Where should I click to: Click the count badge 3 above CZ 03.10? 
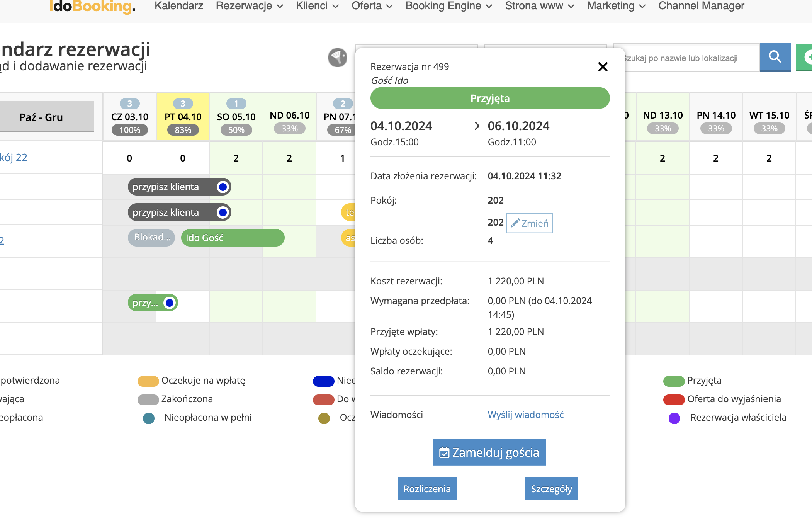pyautogui.click(x=130, y=104)
